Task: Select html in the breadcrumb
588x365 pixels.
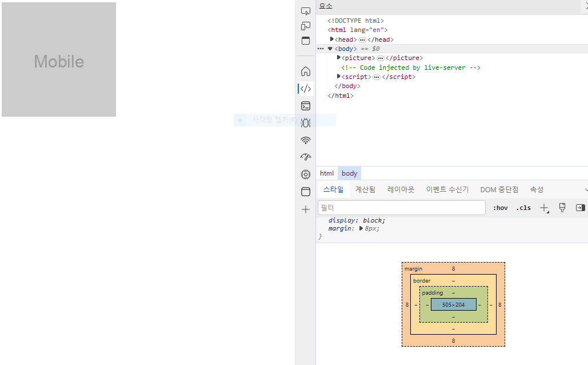Action: (x=327, y=173)
